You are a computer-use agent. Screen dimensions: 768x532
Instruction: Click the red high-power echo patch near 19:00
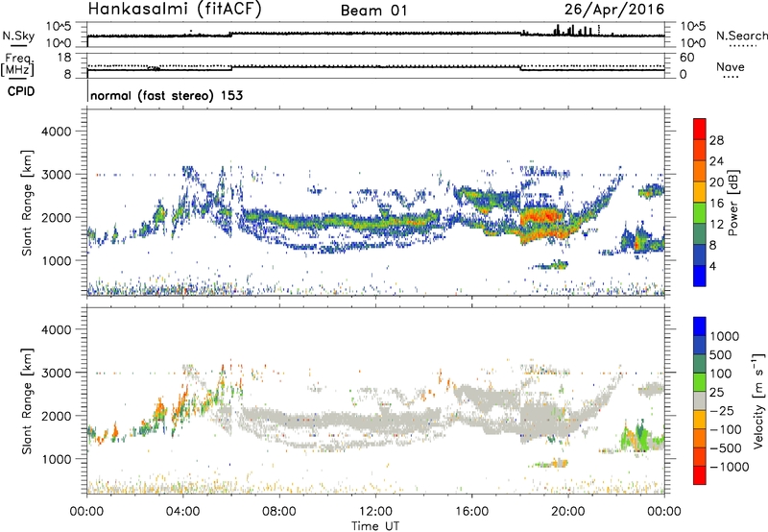tap(541, 216)
